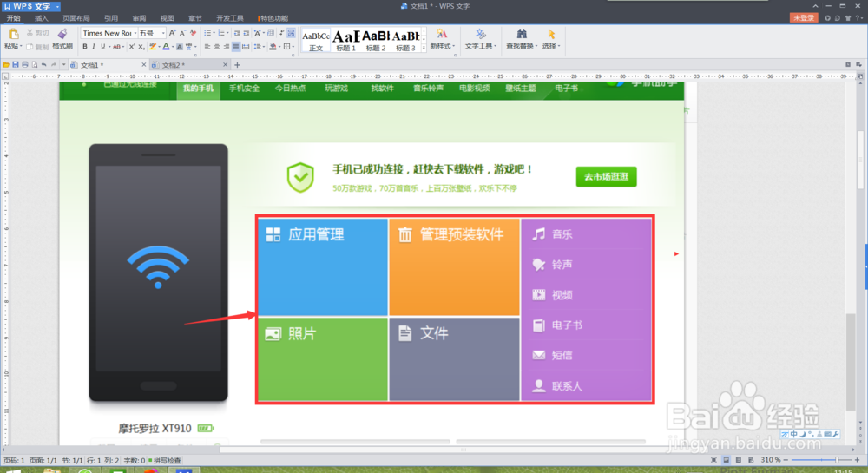
Task: Increase font size with the A+ icon
Action: point(172,33)
